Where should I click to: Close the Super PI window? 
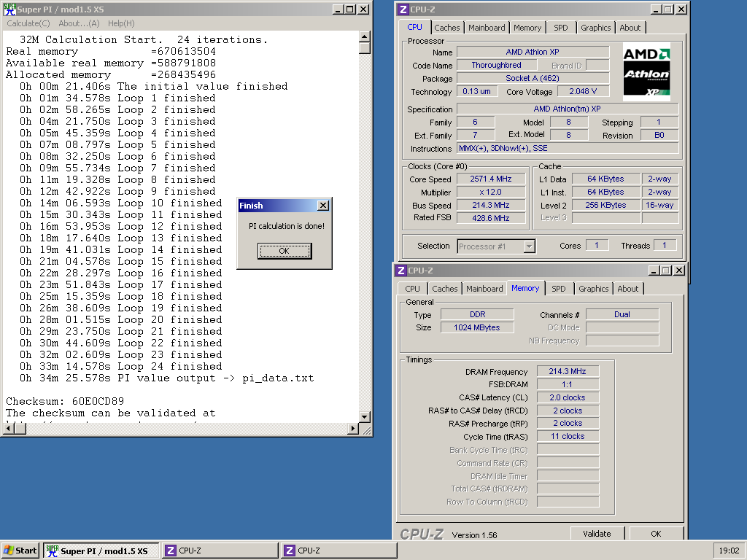[363, 9]
